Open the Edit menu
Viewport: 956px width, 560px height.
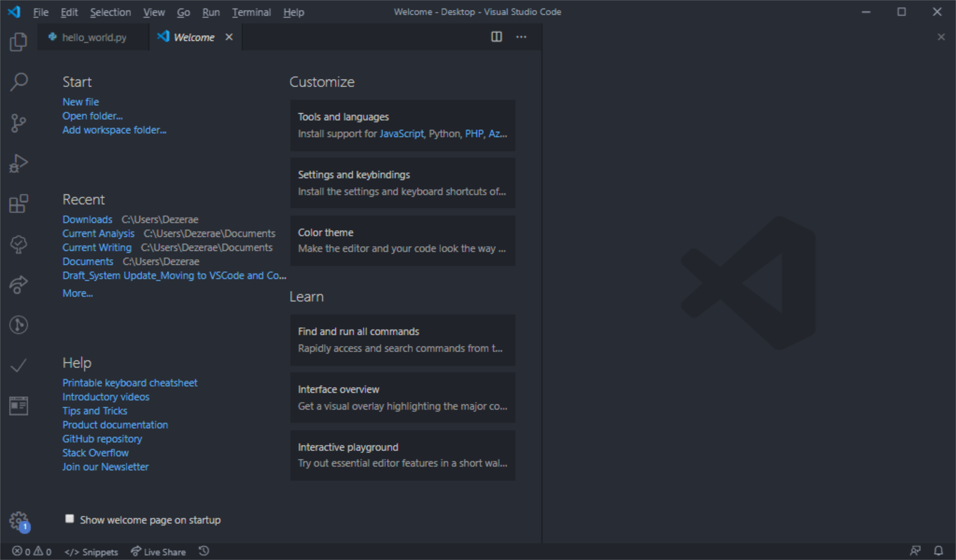[x=69, y=12]
